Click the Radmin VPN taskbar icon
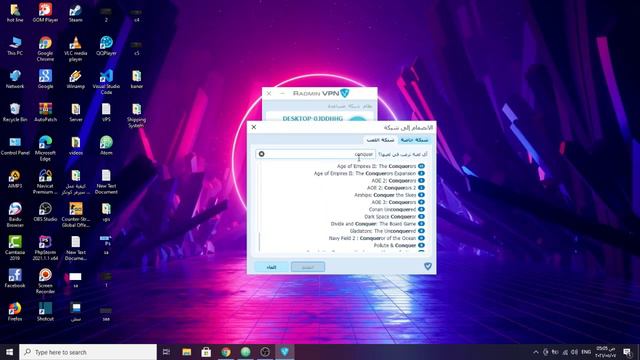 point(284,352)
